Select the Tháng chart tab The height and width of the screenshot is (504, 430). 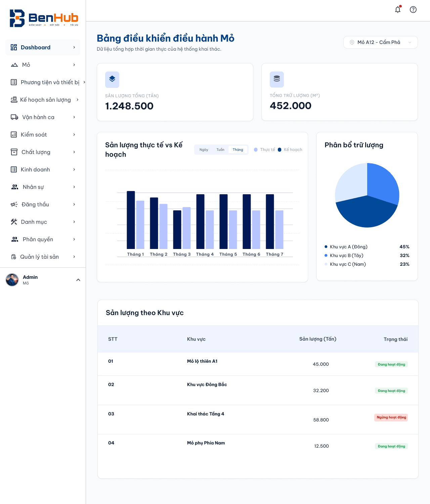[x=238, y=150]
